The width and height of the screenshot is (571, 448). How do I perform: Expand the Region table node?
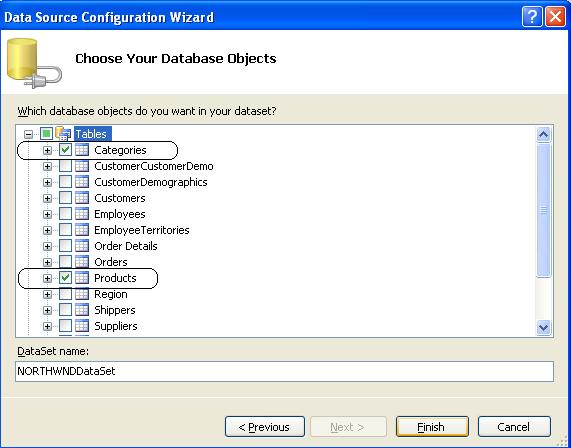click(x=47, y=294)
